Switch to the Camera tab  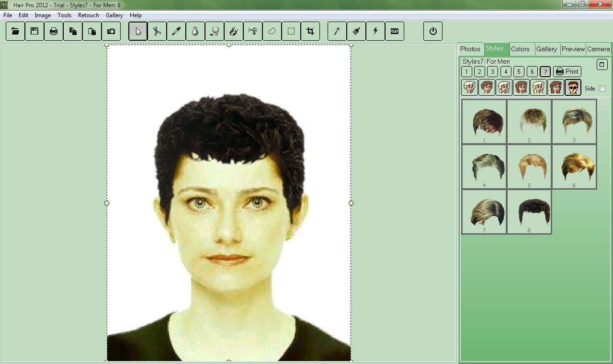599,49
